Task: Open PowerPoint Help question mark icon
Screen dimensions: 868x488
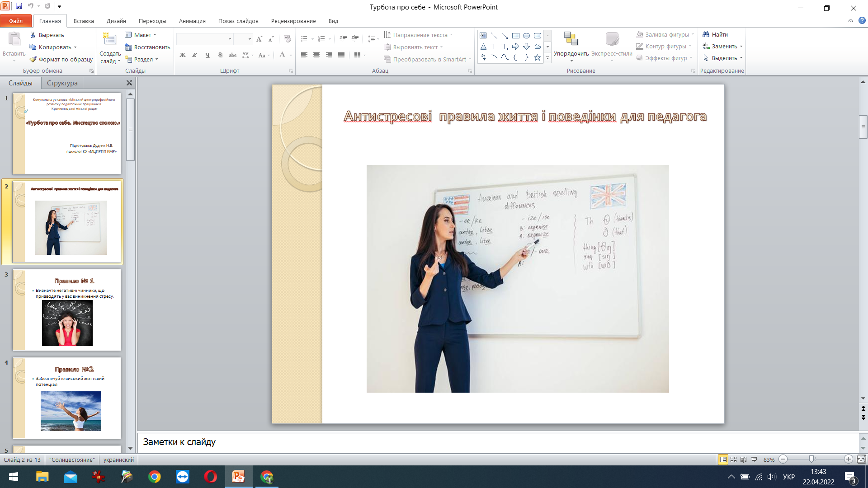Action: click(x=862, y=20)
